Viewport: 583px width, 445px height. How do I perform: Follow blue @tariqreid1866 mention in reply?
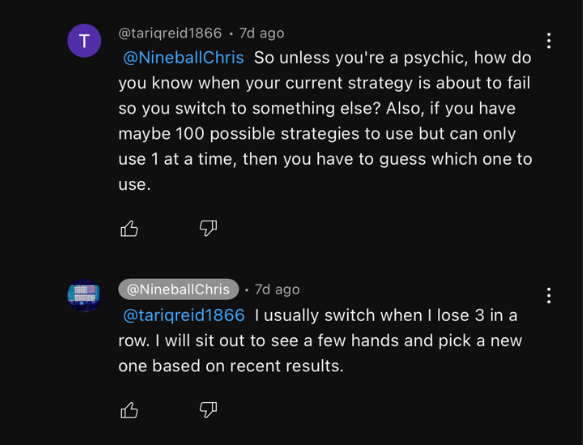pyautogui.click(x=184, y=315)
